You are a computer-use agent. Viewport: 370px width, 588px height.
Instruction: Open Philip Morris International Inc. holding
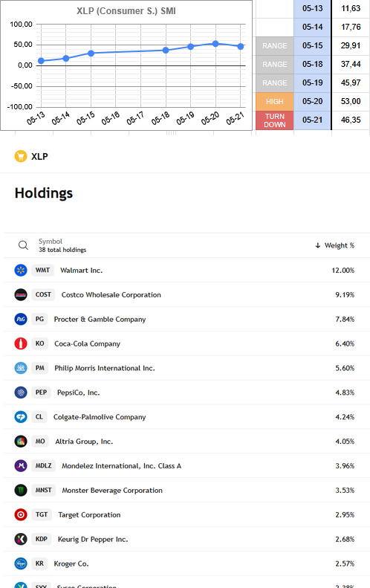(x=105, y=368)
